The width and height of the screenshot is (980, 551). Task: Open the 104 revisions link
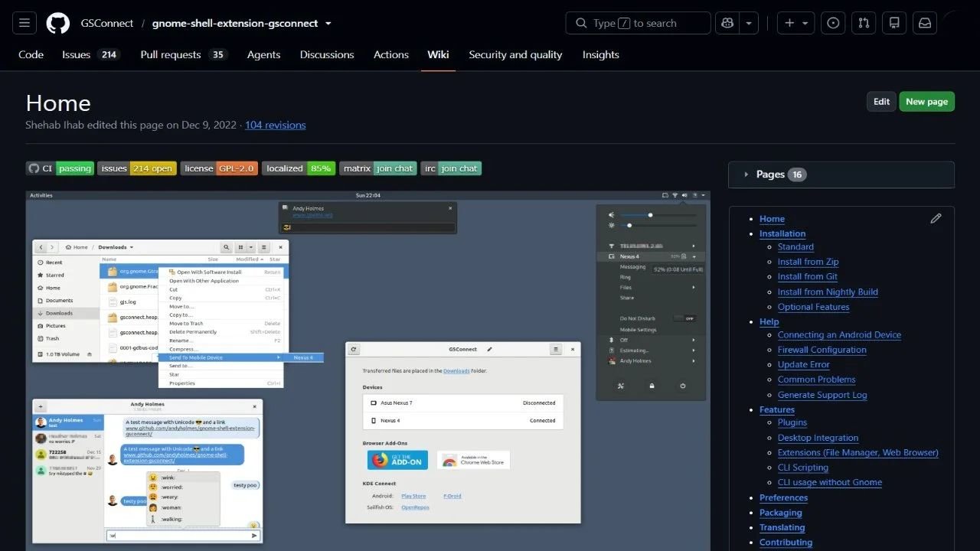pos(276,125)
